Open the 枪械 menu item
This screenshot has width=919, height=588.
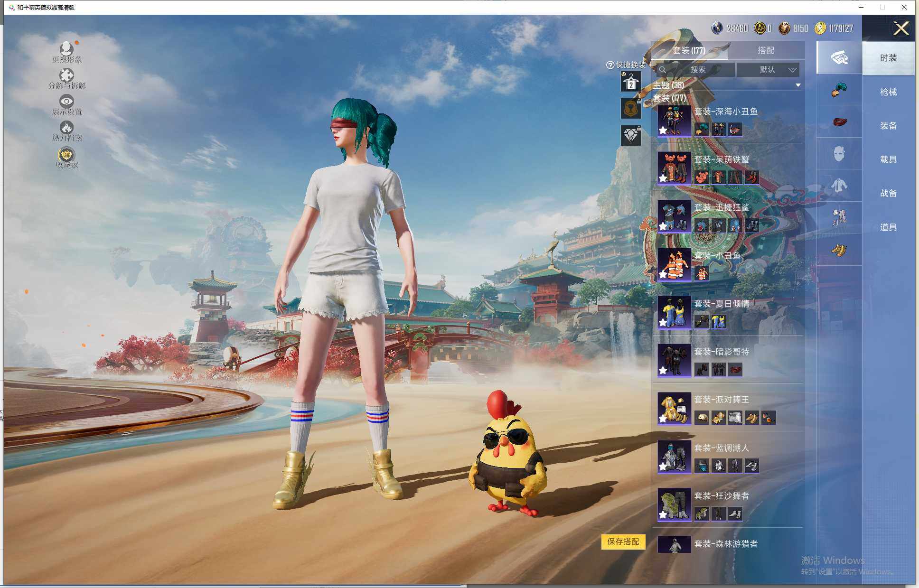pyautogui.click(x=888, y=92)
